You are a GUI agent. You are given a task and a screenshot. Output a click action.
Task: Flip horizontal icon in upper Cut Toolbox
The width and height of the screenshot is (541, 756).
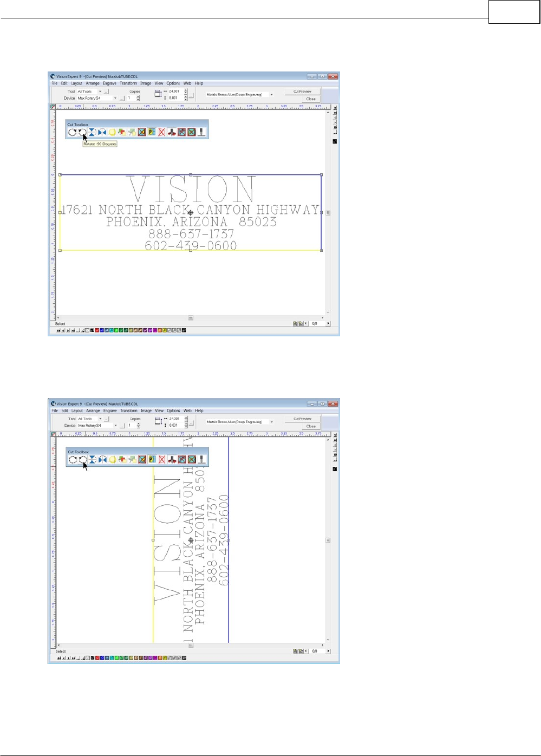102,132
